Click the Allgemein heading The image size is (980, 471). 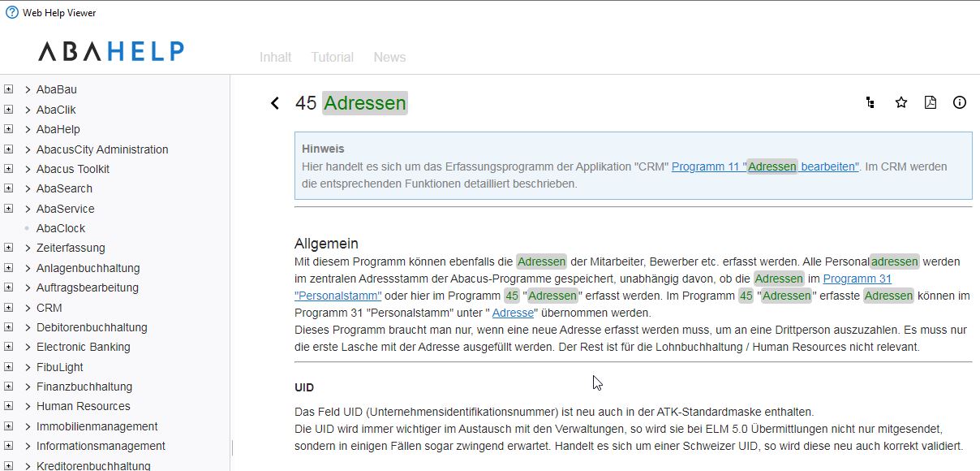(326, 244)
